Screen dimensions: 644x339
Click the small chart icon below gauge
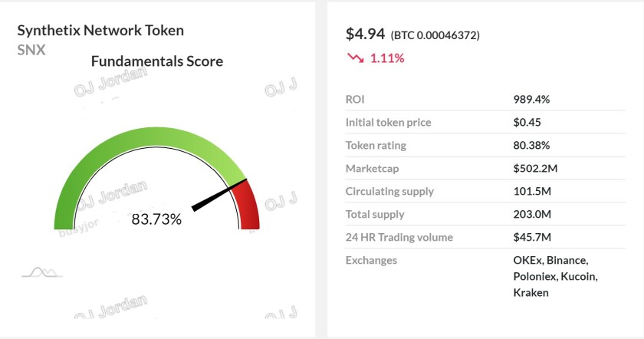[x=42, y=272]
